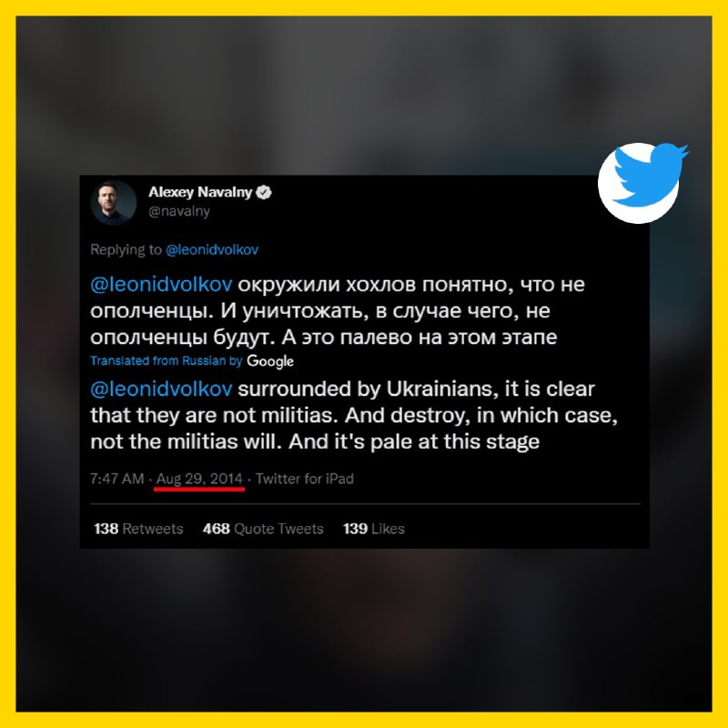Click the @navalny handle
728x728 pixels.
pos(179,211)
